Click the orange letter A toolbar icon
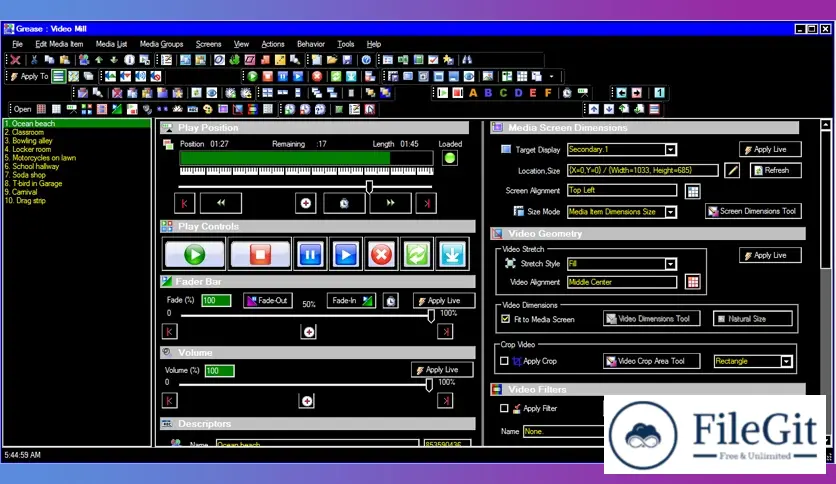 [473, 93]
